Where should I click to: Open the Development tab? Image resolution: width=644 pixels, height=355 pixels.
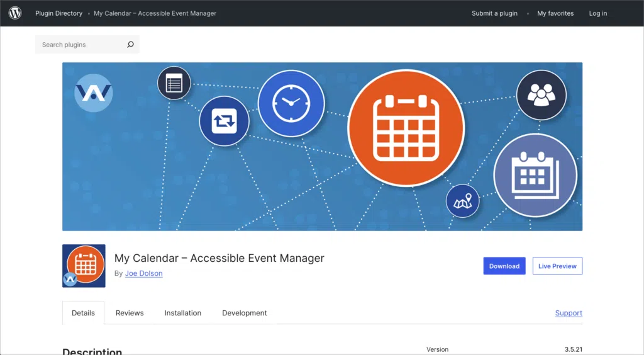coord(245,313)
